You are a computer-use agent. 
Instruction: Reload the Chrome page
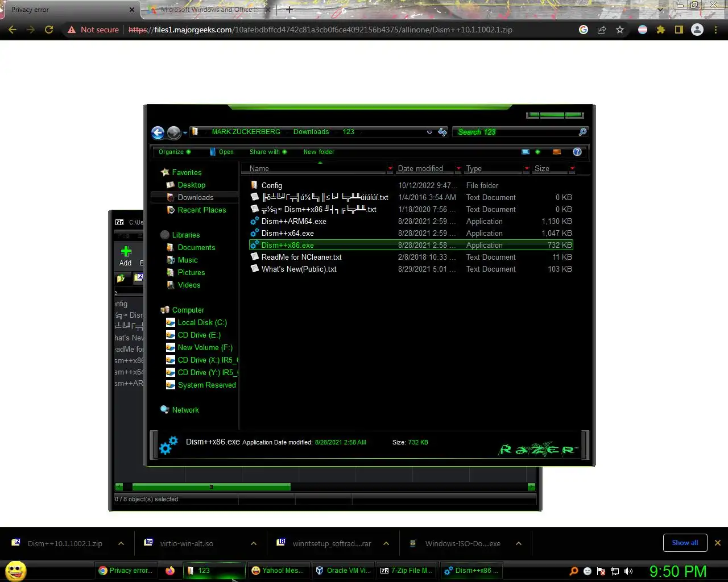(x=49, y=30)
